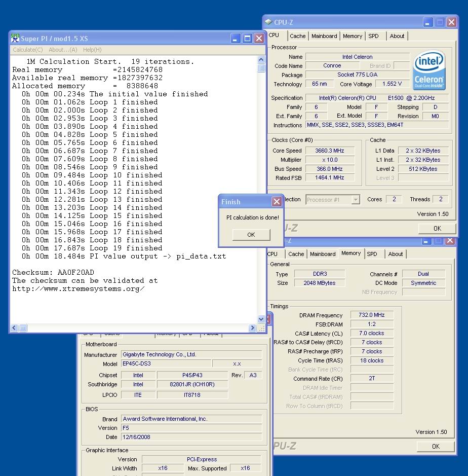This screenshot has width=468, height=476.
Task: Click the Code Name Conroe field
Action: click(332, 65)
